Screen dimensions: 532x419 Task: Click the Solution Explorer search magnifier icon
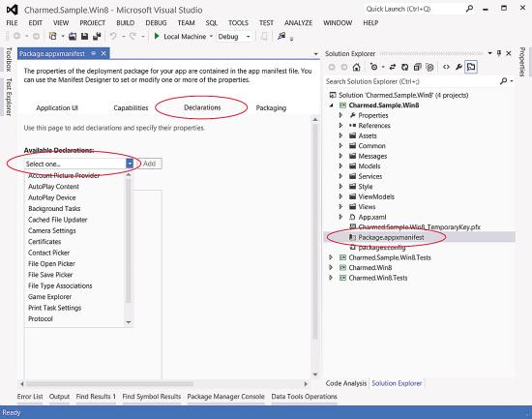(504, 81)
